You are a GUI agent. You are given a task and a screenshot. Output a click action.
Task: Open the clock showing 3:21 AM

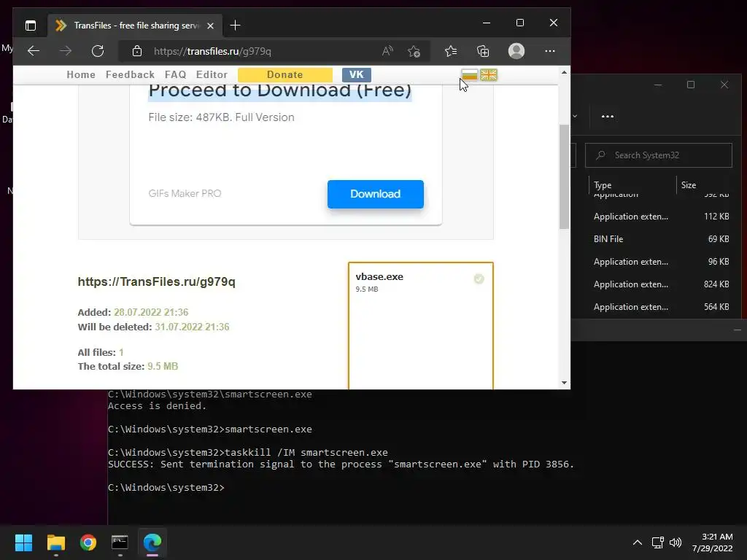712,542
